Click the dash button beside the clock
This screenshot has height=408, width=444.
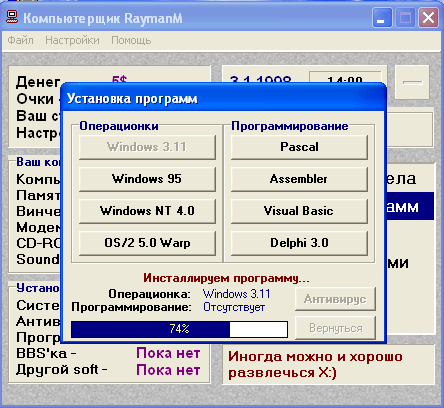pos(412,82)
